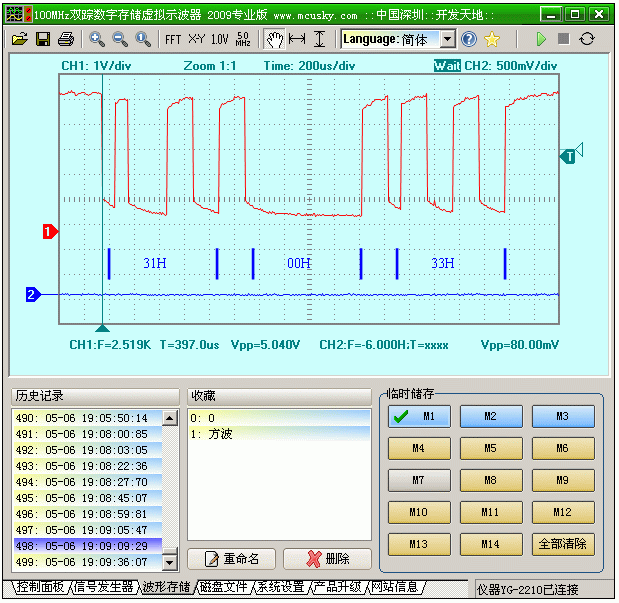619x603 pixels.
Task: Click the open file folder icon
Action: coord(19,39)
